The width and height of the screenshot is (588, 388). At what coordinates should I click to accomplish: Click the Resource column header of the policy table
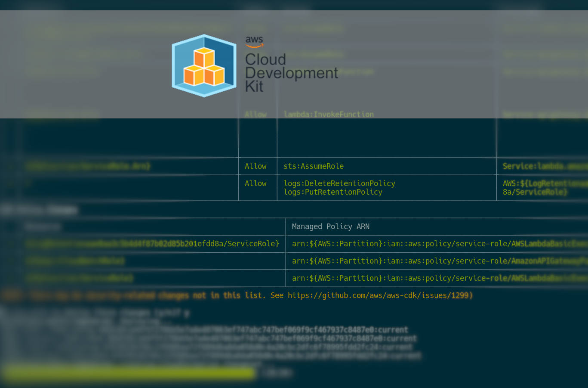pos(43,227)
